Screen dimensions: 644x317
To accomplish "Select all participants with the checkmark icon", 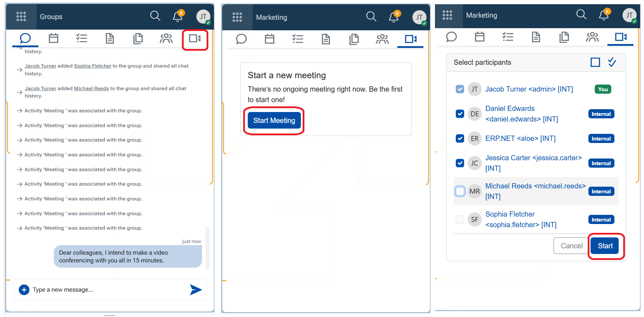I will coord(612,62).
